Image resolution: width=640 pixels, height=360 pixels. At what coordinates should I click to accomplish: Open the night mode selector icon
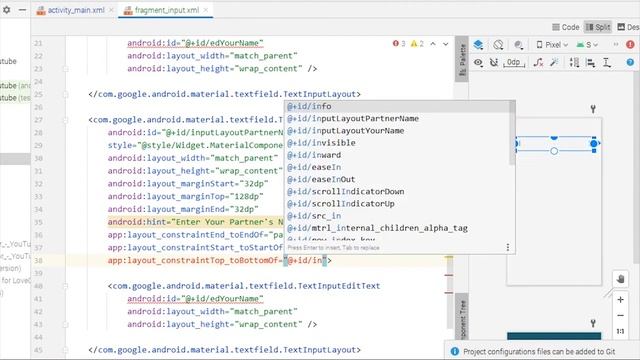coord(518,44)
